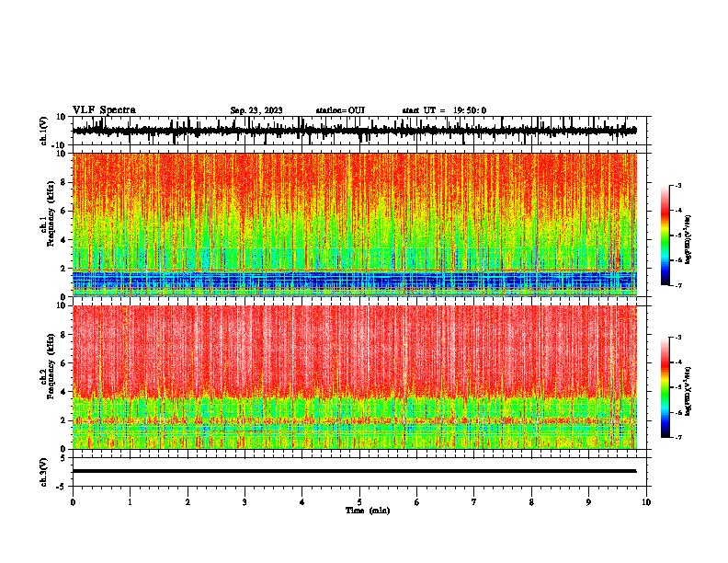Viewport: 728px width, 563px height.
Task: Click the 'station=OUI' header text
Action: (340, 110)
